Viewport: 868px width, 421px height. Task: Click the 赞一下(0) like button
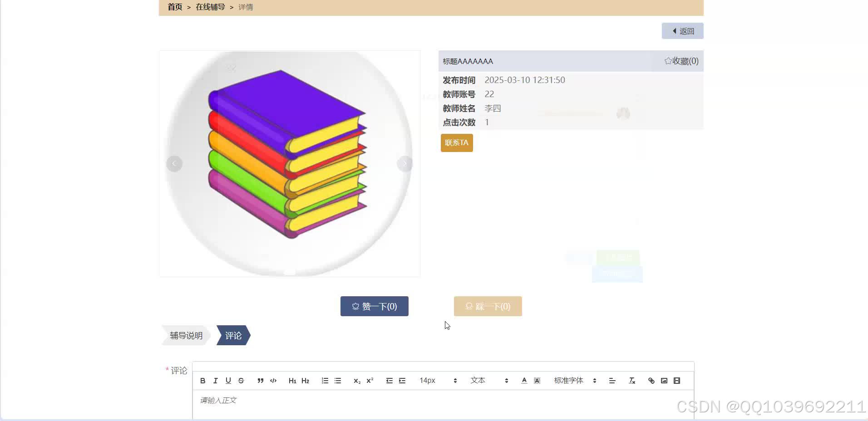[x=375, y=306]
